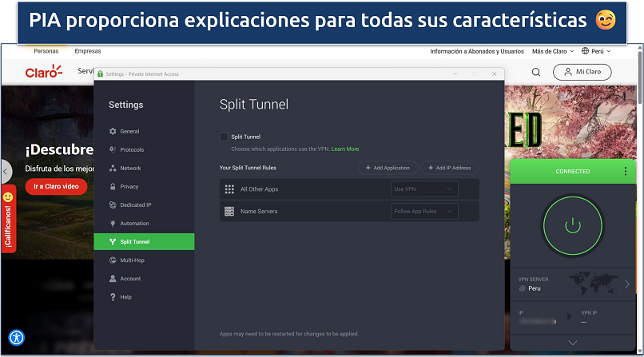The width and height of the screenshot is (644, 357).
Task: Close the PIA Settings window
Action: pos(495,73)
